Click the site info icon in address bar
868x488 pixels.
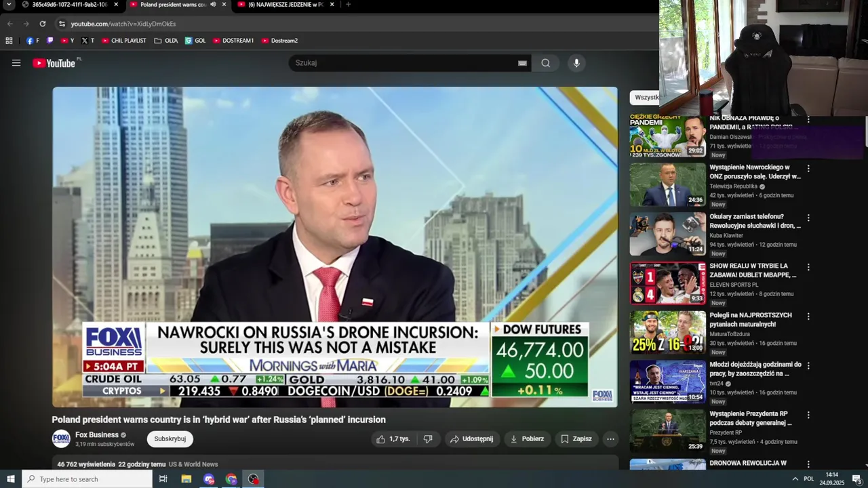[x=62, y=24]
